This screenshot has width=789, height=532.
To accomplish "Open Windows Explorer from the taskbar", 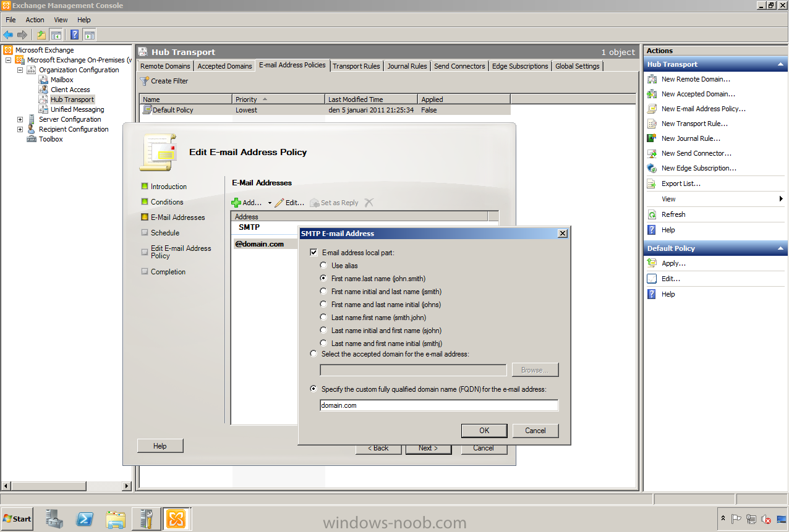I will (x=116, y=519).
